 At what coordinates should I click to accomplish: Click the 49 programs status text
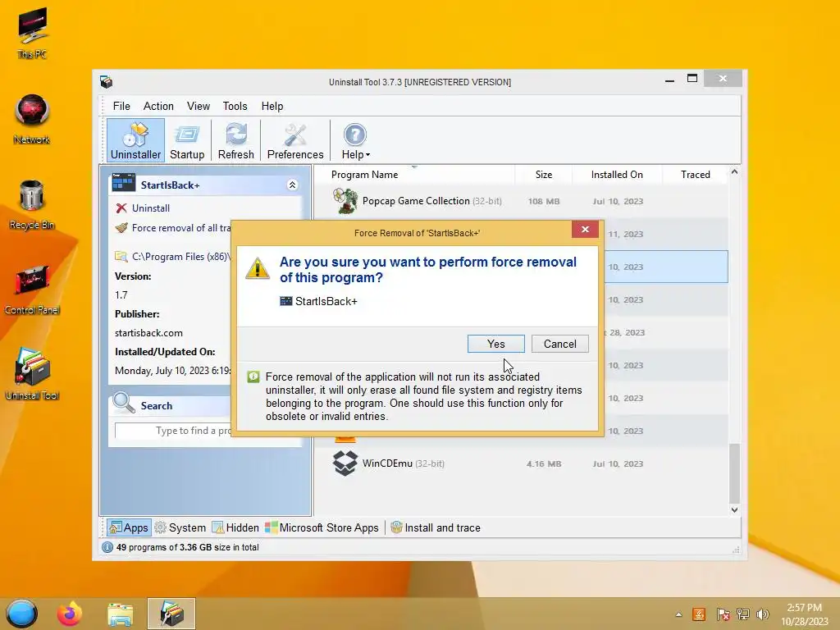click(x=187, y=547)
